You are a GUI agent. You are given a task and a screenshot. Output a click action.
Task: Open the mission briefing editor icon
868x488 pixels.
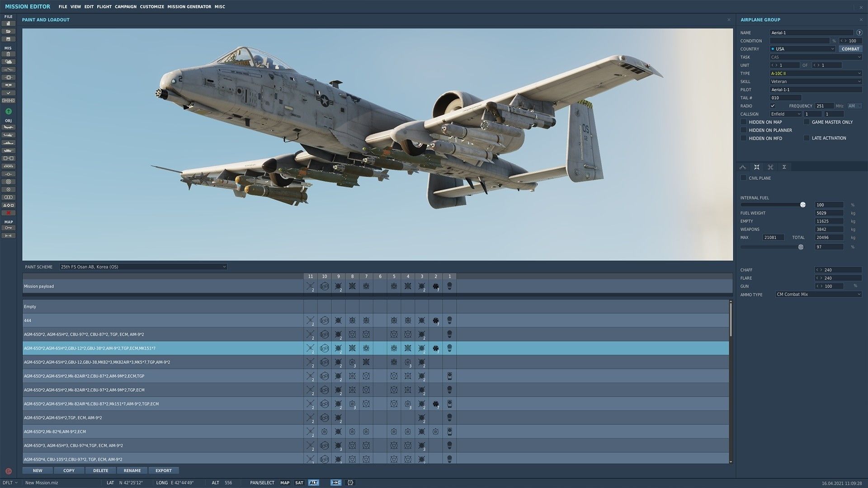click(8, 54)
